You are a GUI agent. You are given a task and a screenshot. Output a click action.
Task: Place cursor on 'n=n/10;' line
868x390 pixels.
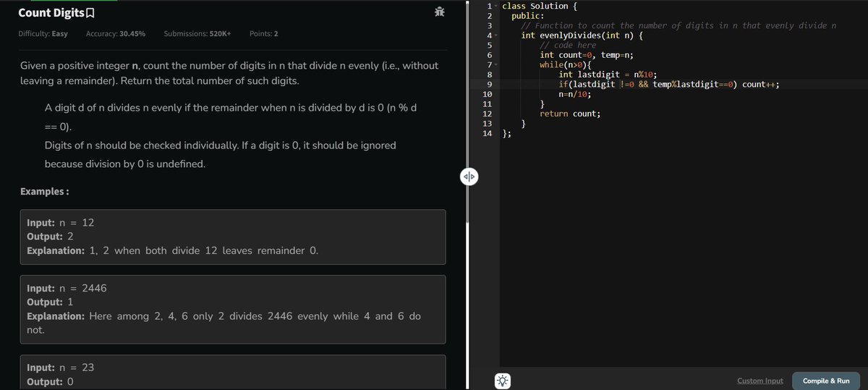pos(576,94)
